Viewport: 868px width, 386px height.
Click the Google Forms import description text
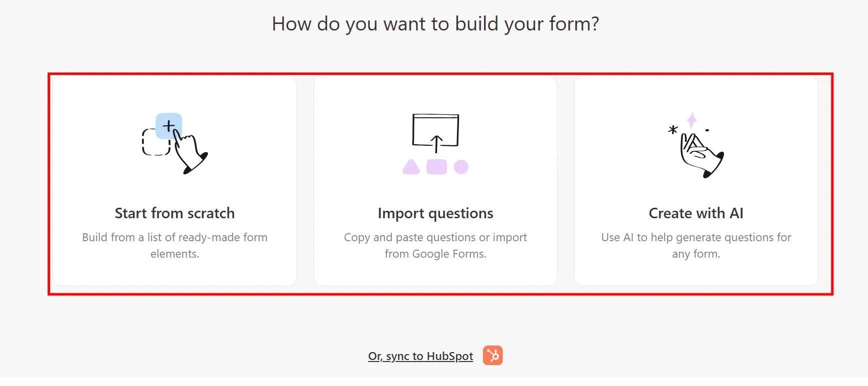click(x=435, y=245)
